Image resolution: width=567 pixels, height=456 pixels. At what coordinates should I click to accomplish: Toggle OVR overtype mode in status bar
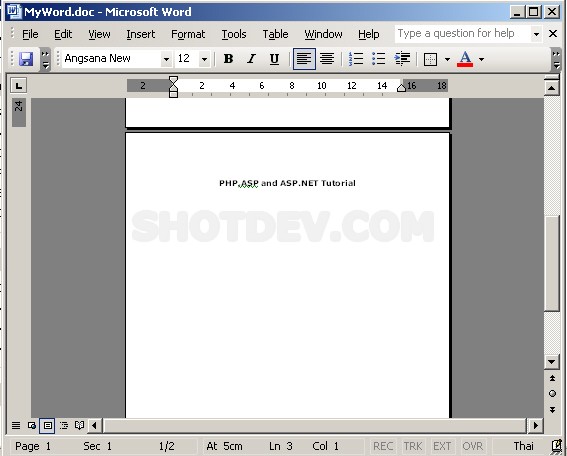click(x=472, y=446)
